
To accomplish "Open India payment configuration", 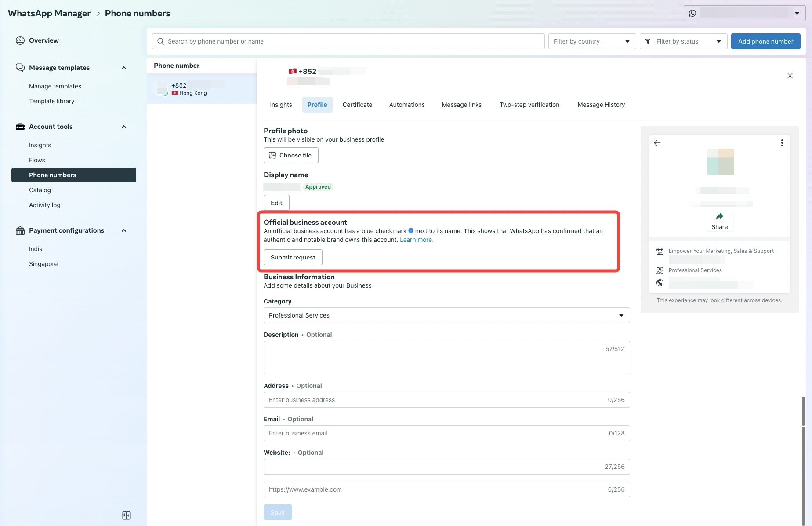I will tap(36, 249).
